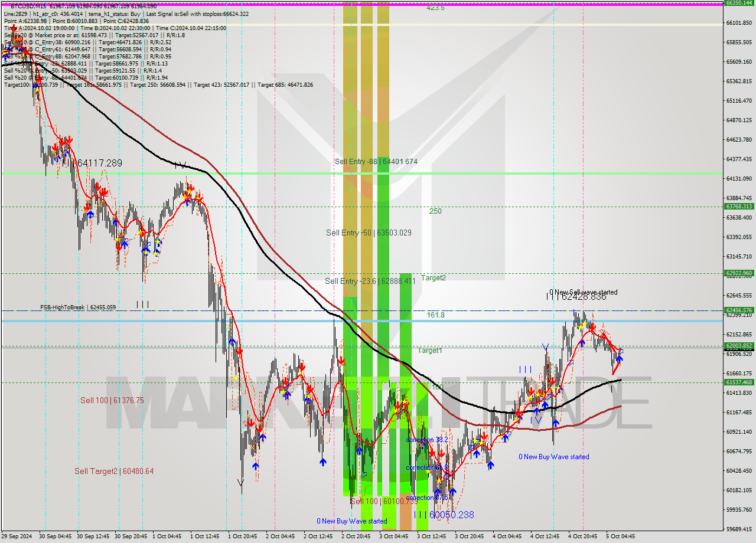Click the '3 Oct 04:45' time axis label
Viewport: 756px width, 543px height.
393,537
